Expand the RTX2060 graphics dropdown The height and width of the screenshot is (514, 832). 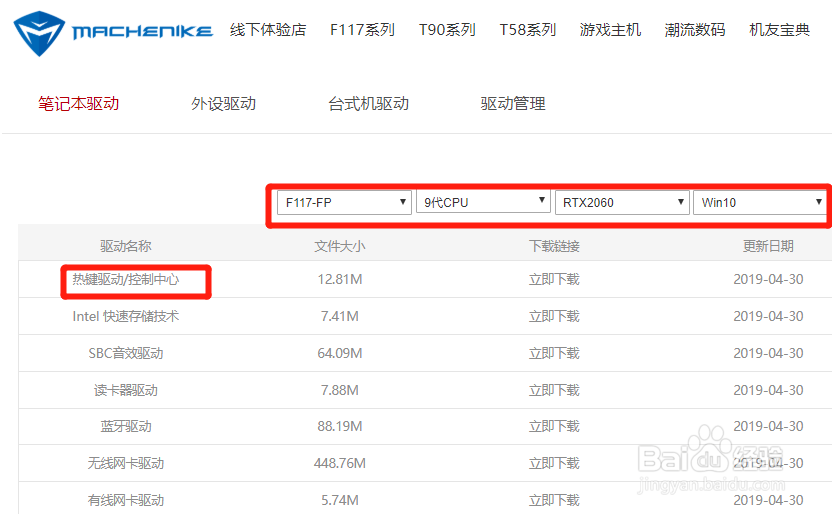[x=622, y=203]
